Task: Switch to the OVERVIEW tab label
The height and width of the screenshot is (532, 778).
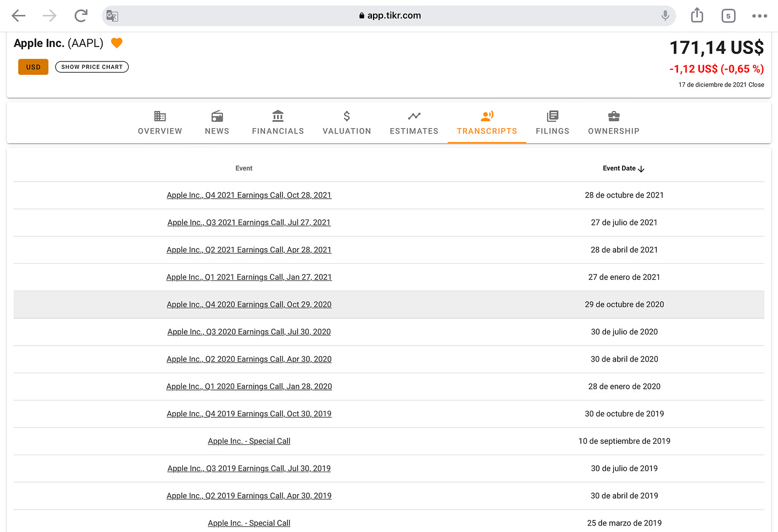Action: click(x=160, y=131)
